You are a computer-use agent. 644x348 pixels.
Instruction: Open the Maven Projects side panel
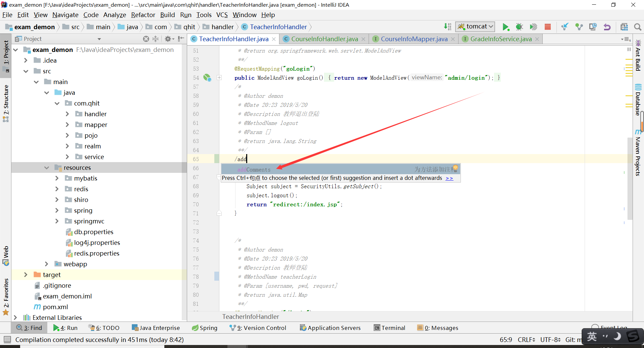638,152
